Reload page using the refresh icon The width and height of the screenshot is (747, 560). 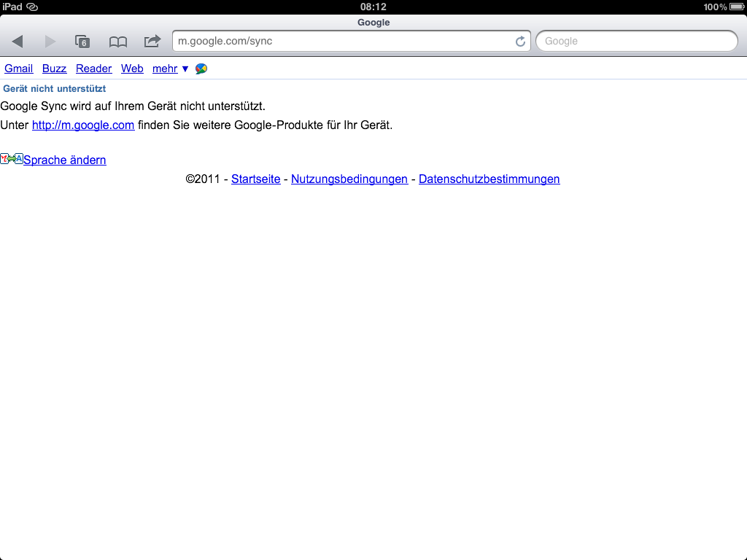(520, 42)
